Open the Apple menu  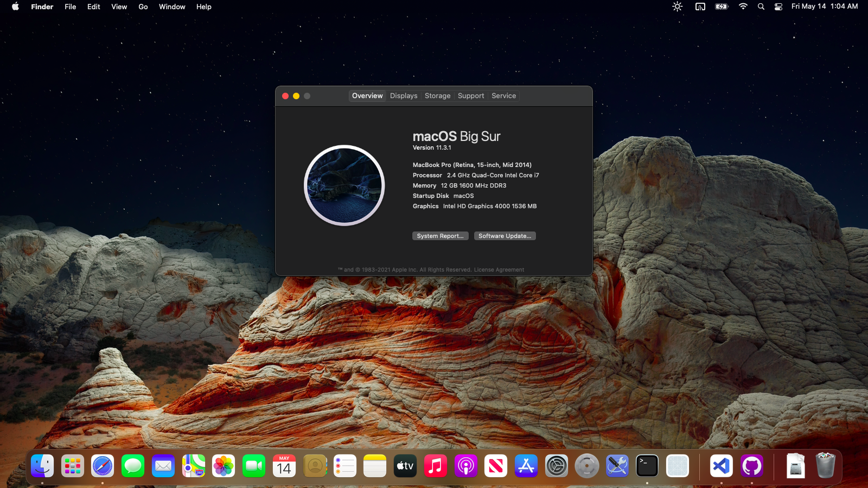15,7
